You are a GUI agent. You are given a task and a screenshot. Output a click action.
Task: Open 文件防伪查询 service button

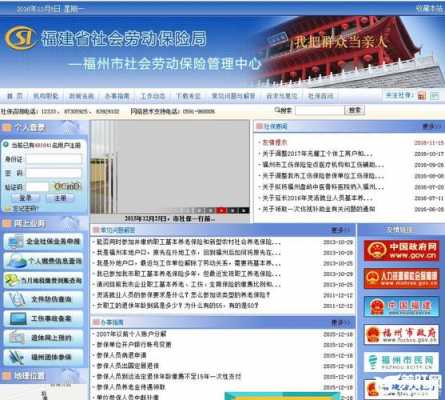(43, 299)
